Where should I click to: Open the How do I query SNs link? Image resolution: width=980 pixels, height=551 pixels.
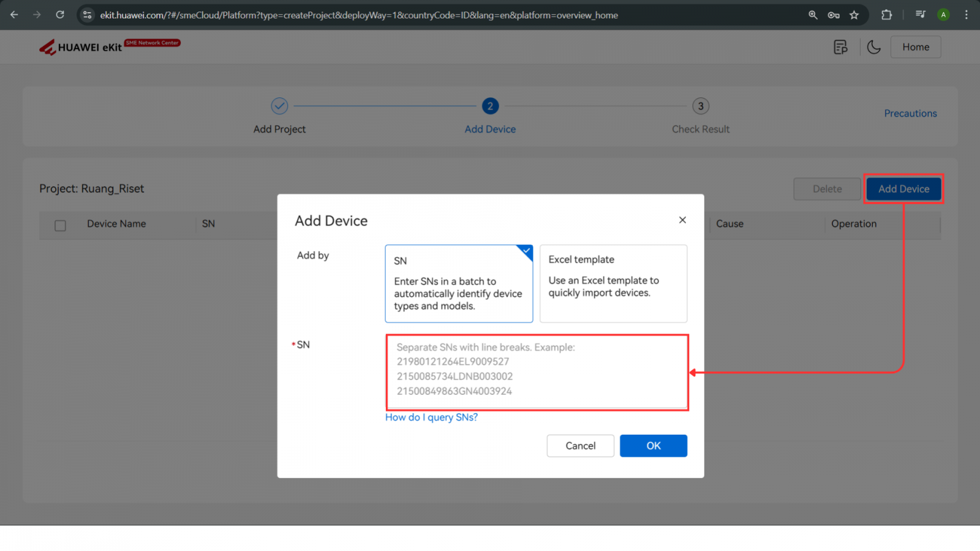point(431,418)
